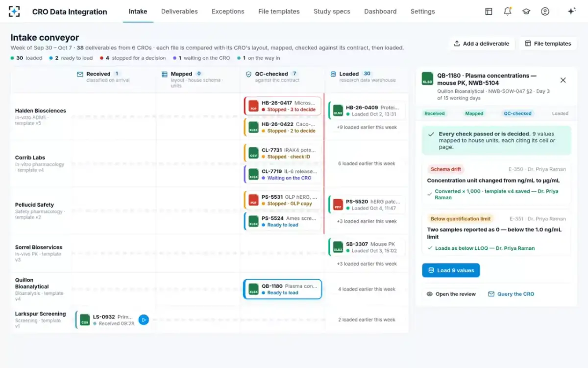This screenshot has width=588, height=368.
Task: Click the Schema drift tag
Action: 446,169
